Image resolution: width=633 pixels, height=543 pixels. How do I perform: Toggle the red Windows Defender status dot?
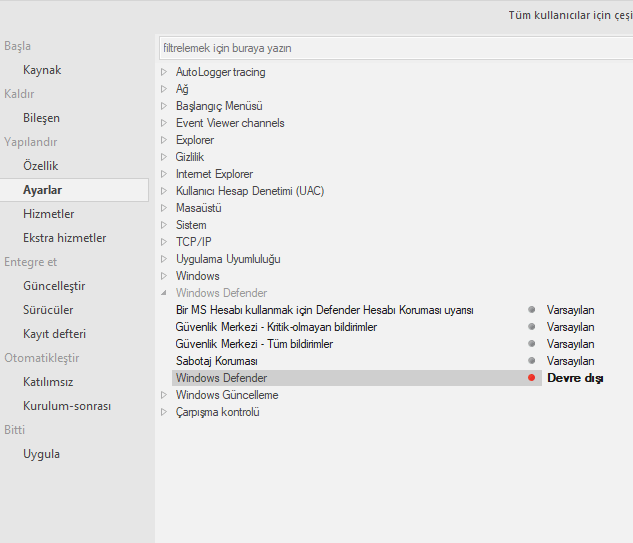(532, 378)
